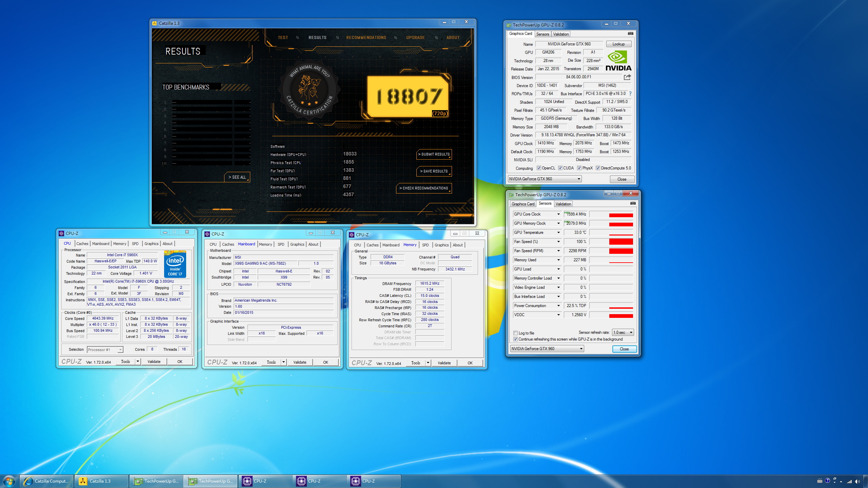The width and height of the screenshot is (868, 488).
Task: Open Fan Speed (RPM) sensor dropdown
Action: (x=558, y=251)
